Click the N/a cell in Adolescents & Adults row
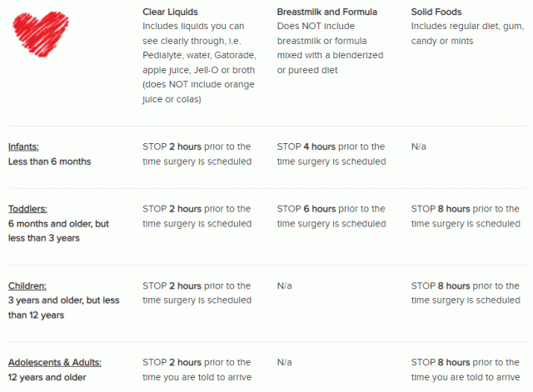 285,362
